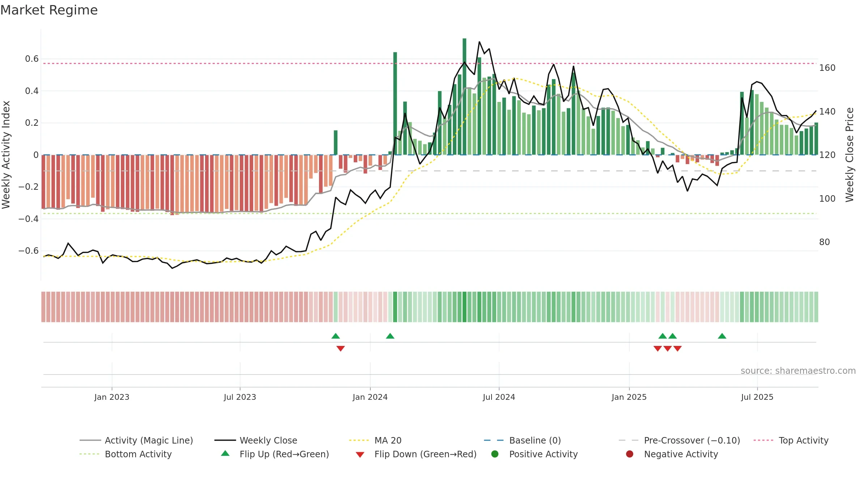Click the 0.4 activity axis tick label

[x=32, y=91]
